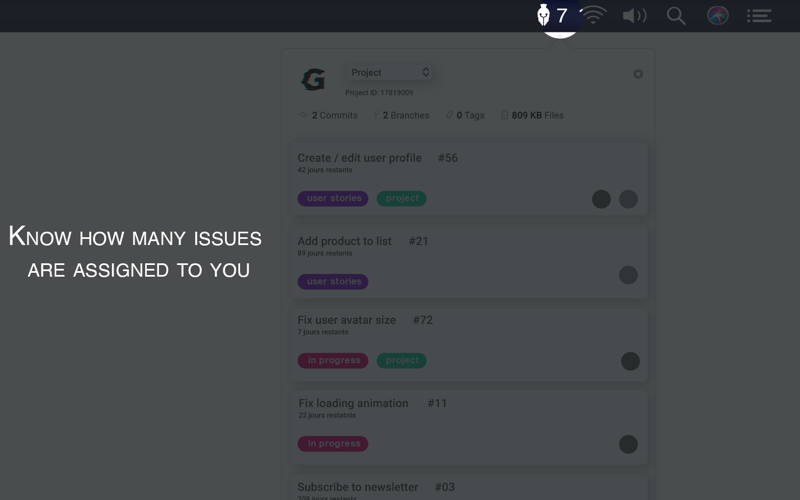
Task: Open the volume control icon
Action: [x=635, y=16]
